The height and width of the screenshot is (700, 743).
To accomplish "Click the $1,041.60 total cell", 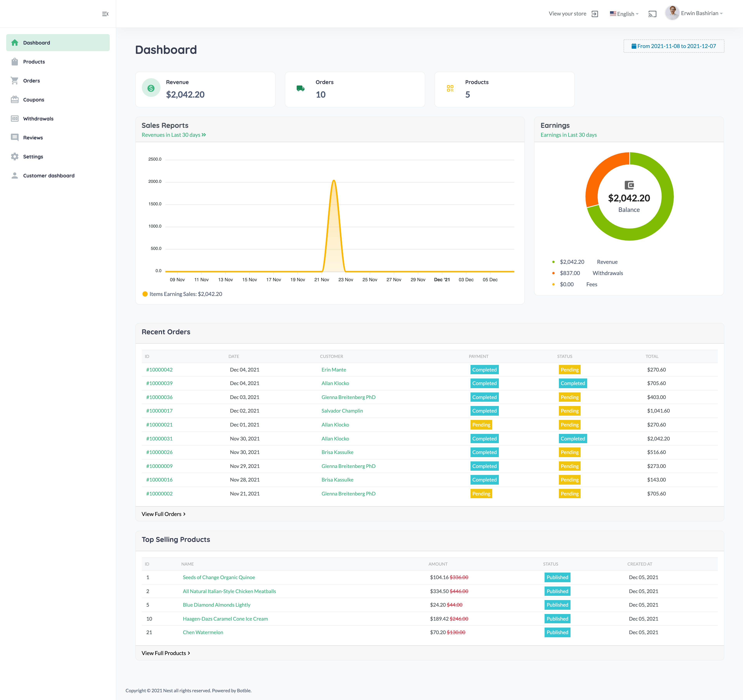I will (659, 411).
